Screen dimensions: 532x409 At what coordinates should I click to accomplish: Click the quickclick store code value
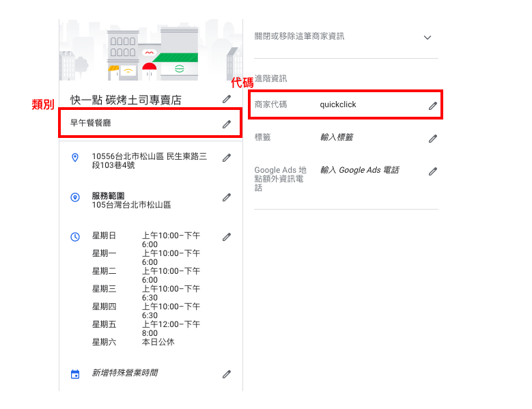coord(338,104)
